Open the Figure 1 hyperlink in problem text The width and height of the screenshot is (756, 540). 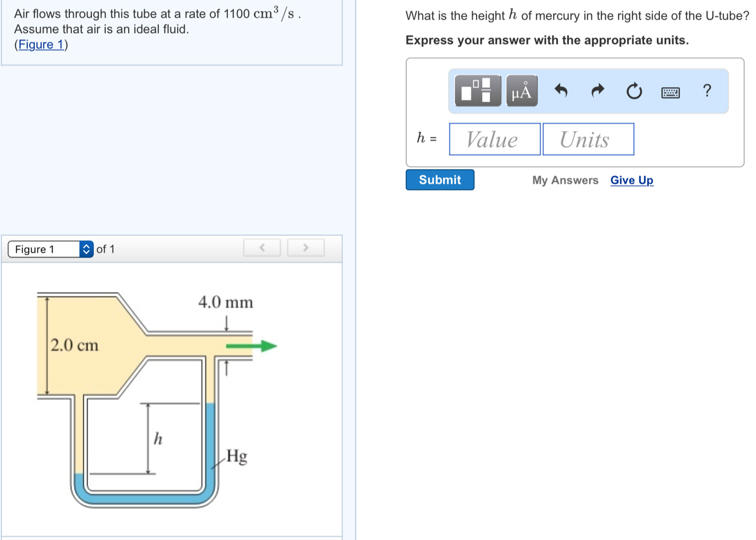[40, 44]
